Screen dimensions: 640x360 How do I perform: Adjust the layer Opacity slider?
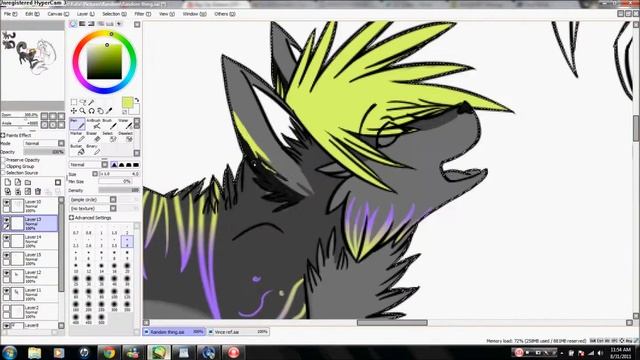[44, 152]
